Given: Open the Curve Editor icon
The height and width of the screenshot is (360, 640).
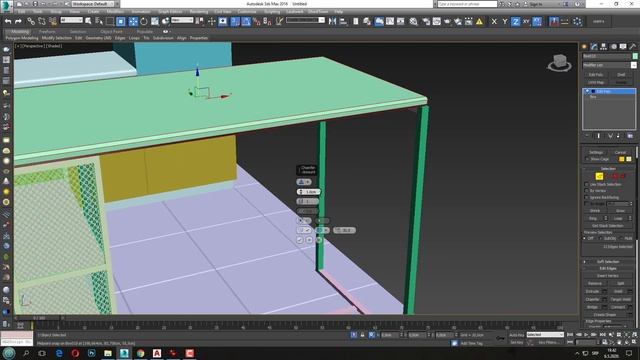Looking at the screenshot, I should pyautogui.click(x=390, y=21).
